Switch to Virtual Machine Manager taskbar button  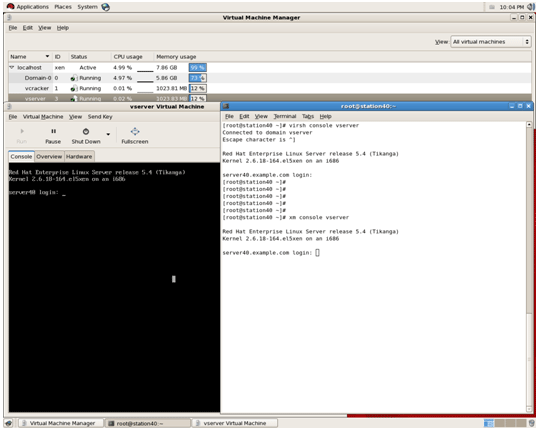pyautogui.click(x=60, y=423)
